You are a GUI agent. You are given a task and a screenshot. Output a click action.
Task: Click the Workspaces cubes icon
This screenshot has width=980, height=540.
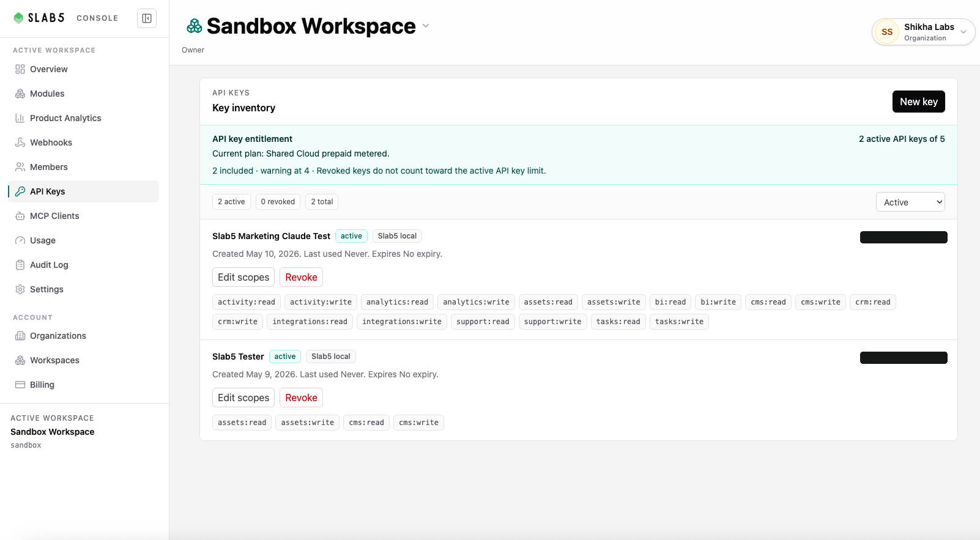[20, 360]
